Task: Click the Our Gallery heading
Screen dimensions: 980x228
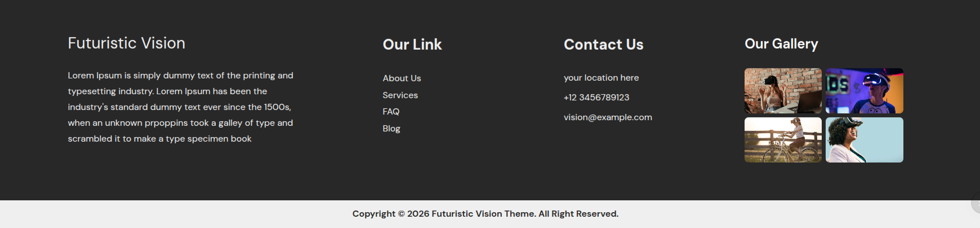Action: [781, 44]
